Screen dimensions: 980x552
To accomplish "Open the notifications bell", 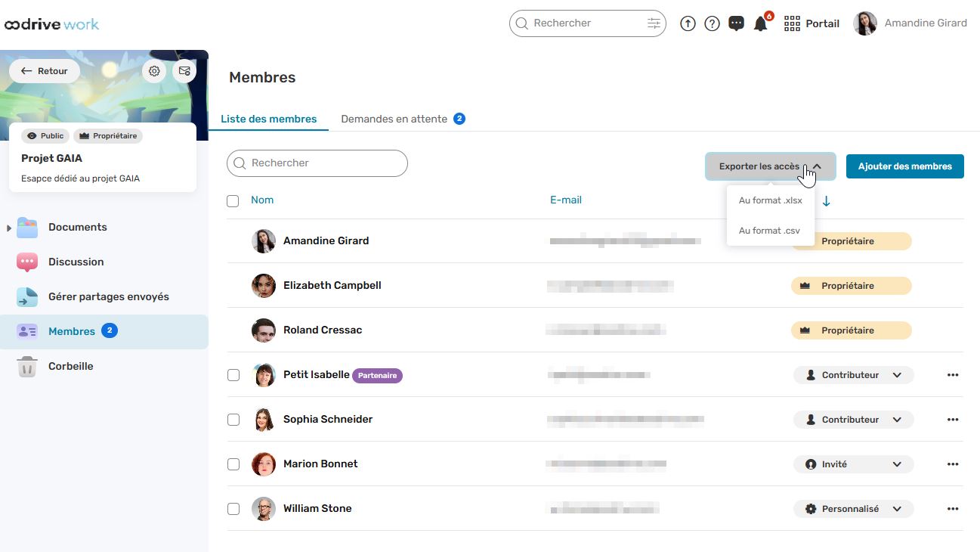I will pos(761,24).
